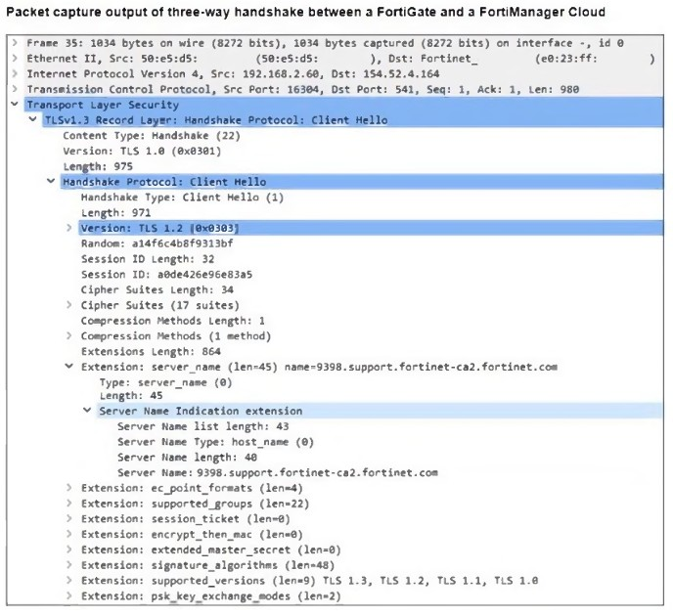Select psk_key_exchange_modes (len=2) text
The image size is (673, 616).
[x=246, y=596]
